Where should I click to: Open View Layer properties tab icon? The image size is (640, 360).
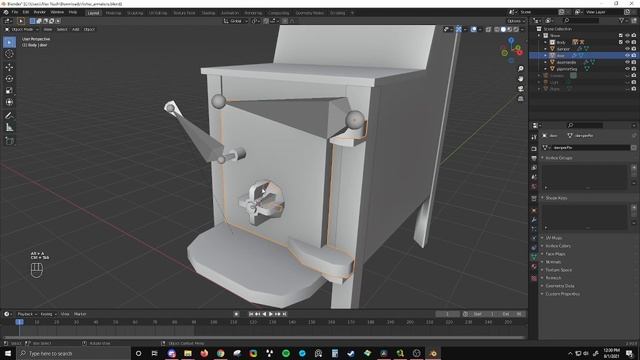(534, 167)
